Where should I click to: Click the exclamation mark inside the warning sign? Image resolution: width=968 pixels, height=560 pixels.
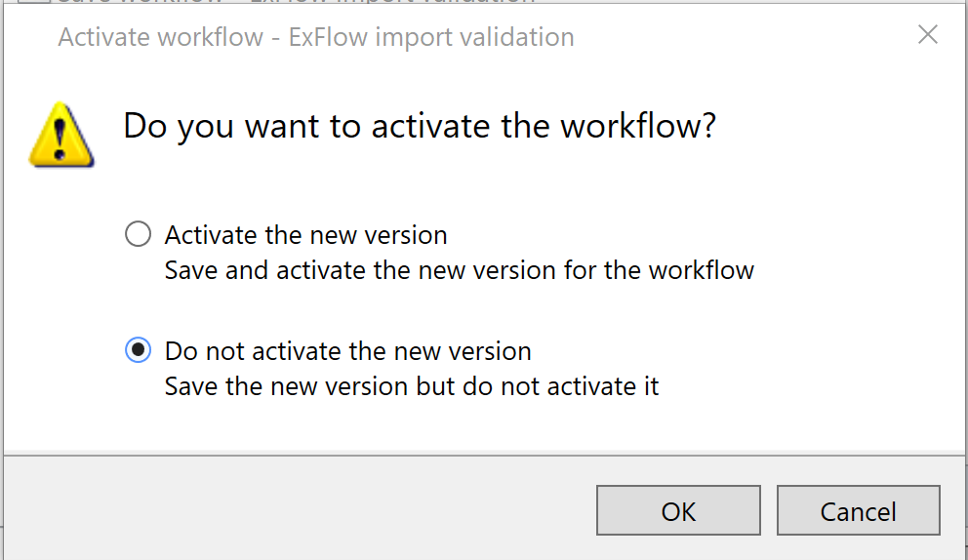[x=60, y=139]
